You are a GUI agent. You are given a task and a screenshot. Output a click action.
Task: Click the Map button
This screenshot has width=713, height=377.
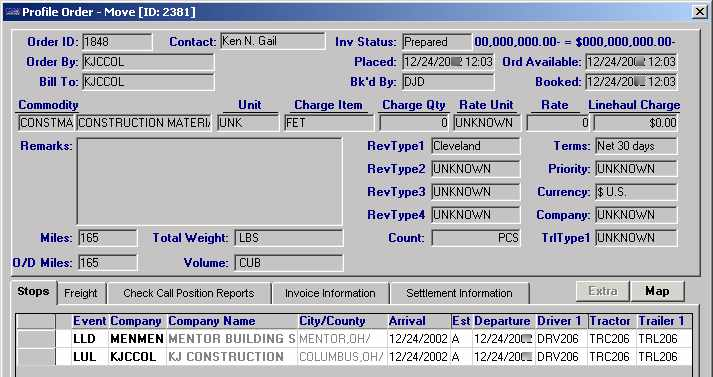(657, 291)
